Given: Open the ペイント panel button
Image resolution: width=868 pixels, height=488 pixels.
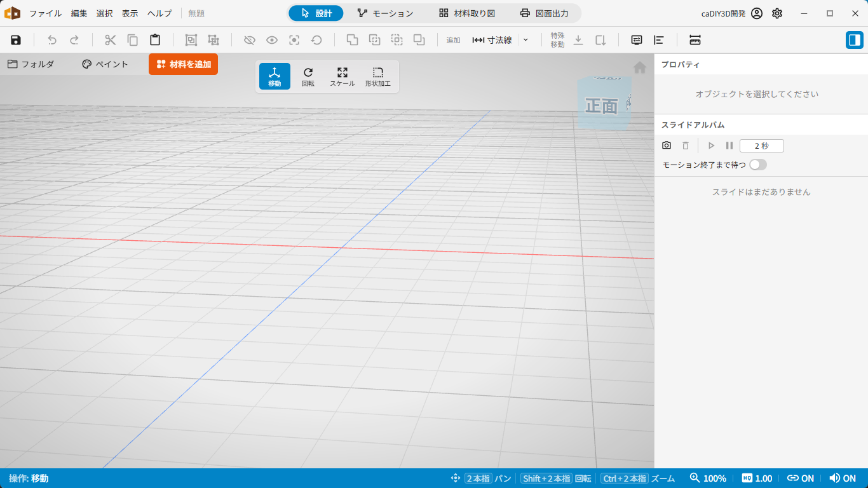Looking at the screenshot, I should coord(105,64).
